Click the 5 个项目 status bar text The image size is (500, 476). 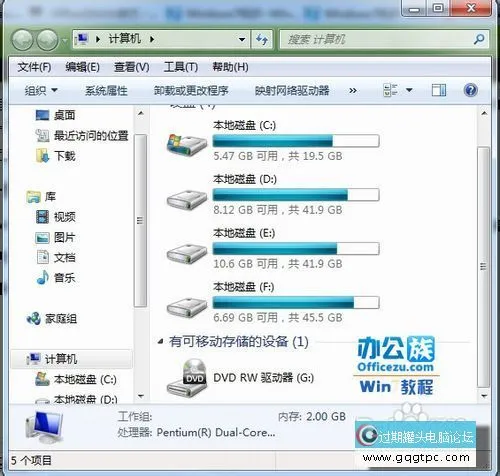(31, 461)
